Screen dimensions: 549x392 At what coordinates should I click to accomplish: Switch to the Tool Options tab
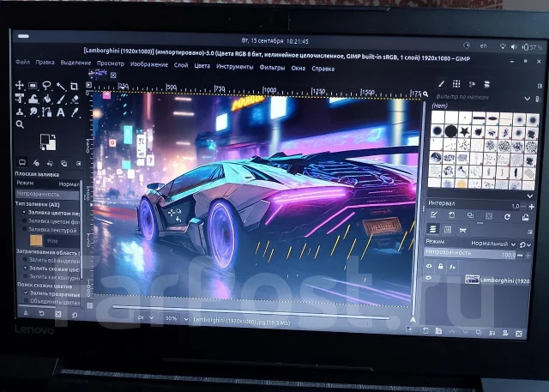pos(22,162)
